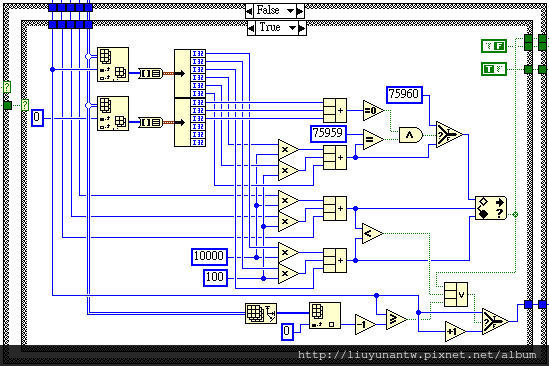549x366 pixels.
Task: Select the upper Unbundle node with I32 outputs
Action: point(190,73)
